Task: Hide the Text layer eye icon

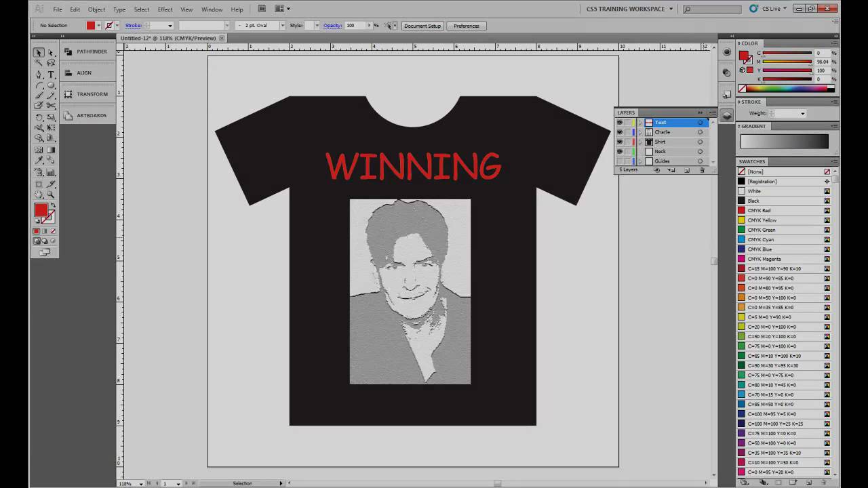Action: [x=619, y=123]
